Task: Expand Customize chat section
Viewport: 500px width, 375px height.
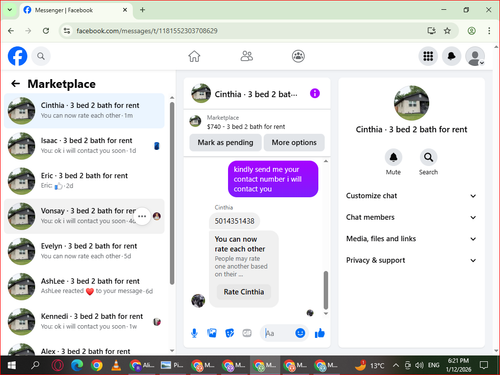Action: (x=411, y=196)
